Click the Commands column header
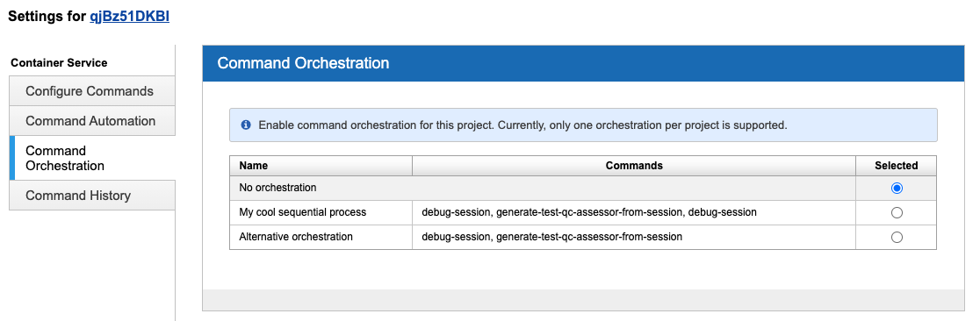 tap(634, 166)
